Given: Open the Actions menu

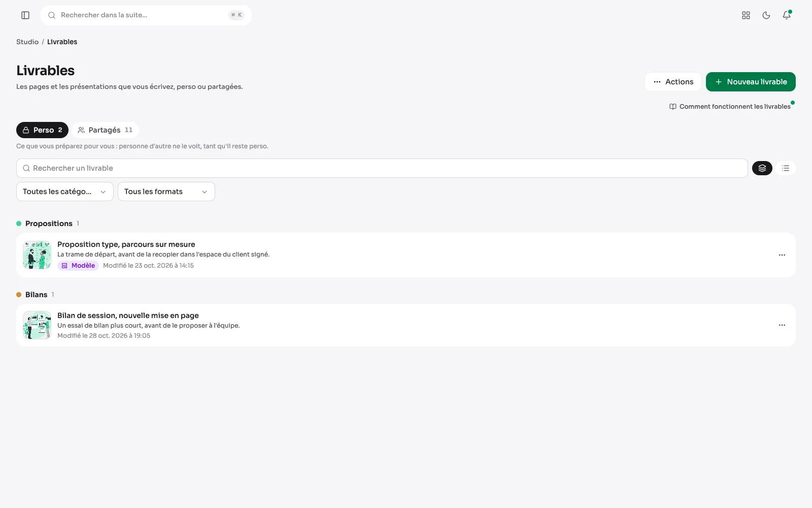Looking at the screenshot, I should 673,82.
